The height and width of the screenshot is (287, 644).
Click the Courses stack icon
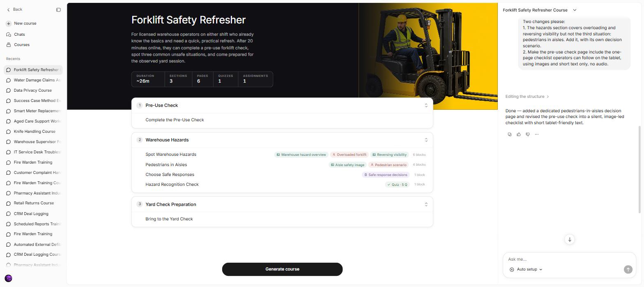click(x=8, y=45)
